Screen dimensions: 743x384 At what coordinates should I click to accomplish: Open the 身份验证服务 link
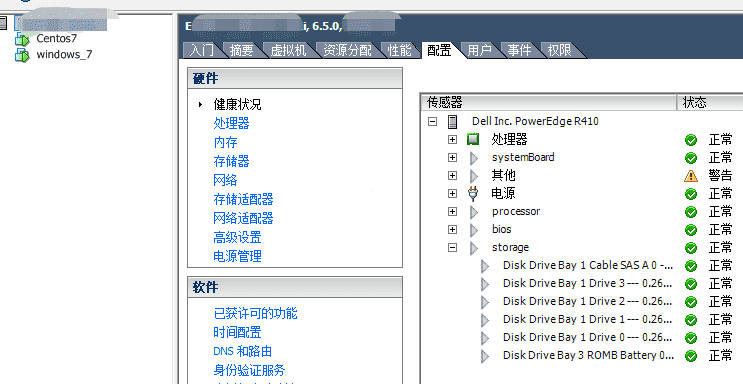pos(249,370)
